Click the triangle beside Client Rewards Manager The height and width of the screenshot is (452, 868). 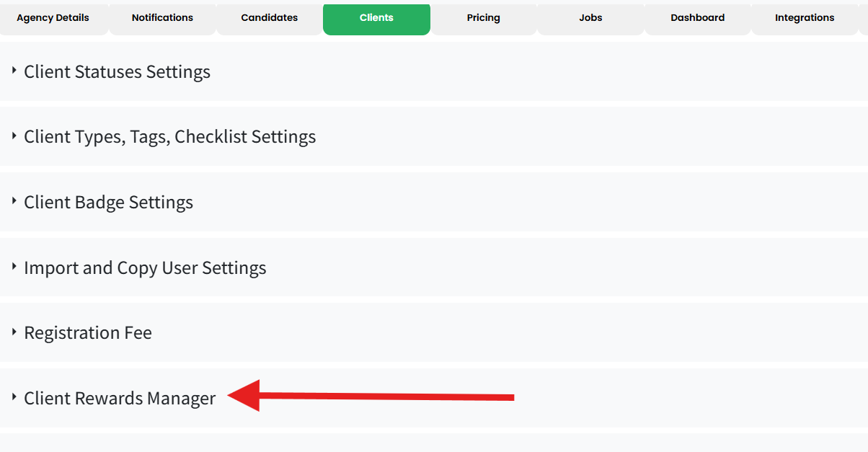click(14, 397)
